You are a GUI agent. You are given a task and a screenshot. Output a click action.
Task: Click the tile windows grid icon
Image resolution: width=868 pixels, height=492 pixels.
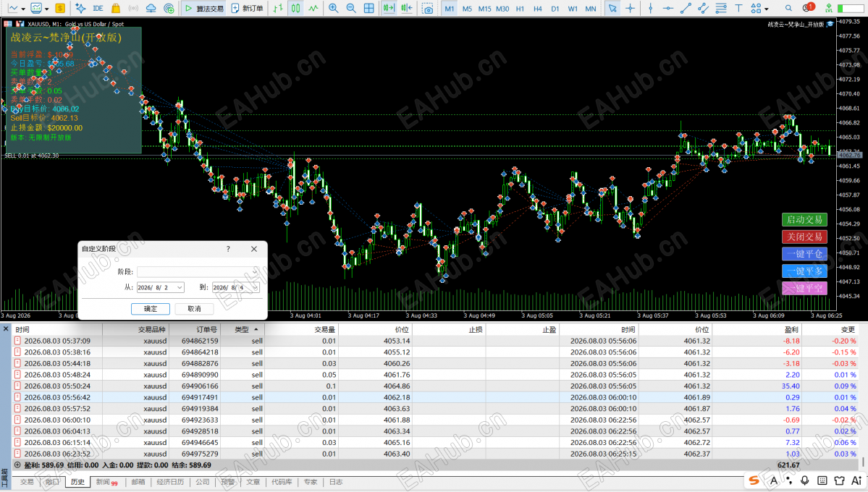[368, 8]
